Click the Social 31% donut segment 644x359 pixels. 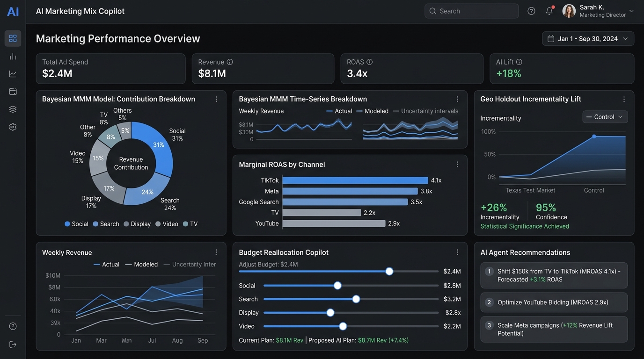(158, 145)
